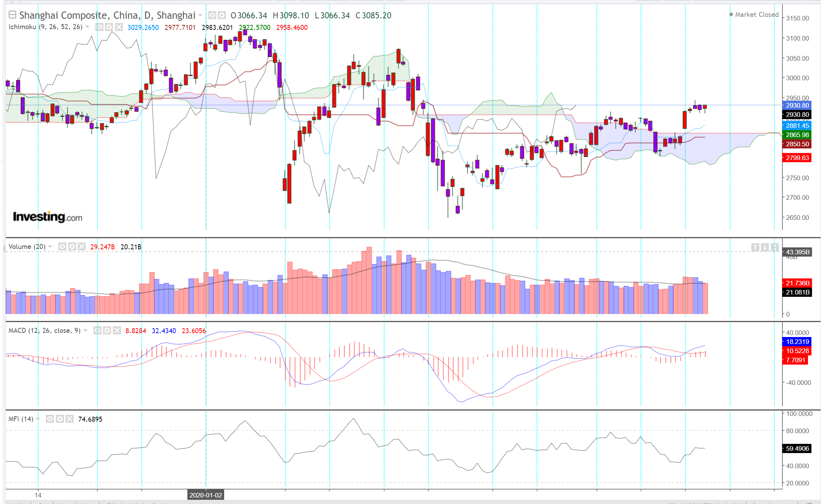Open main chart series settings gear

click(222, 15)
